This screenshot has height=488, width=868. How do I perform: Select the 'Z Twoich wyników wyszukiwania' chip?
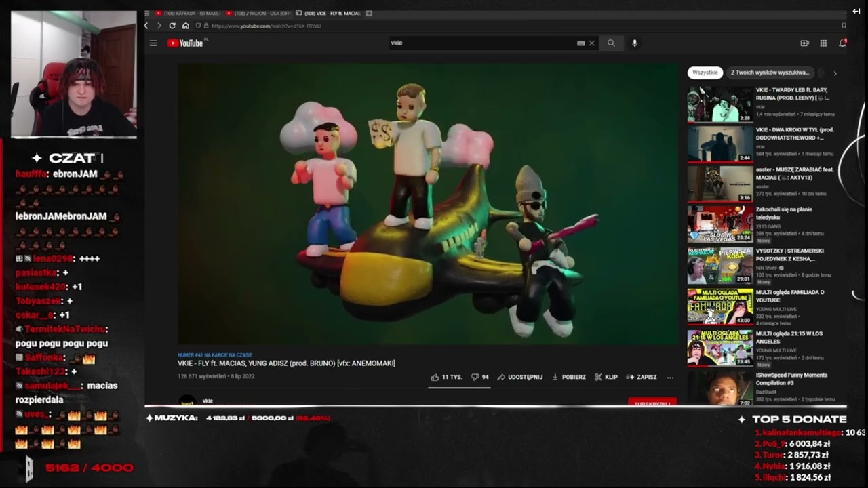[x=770, y=73]
